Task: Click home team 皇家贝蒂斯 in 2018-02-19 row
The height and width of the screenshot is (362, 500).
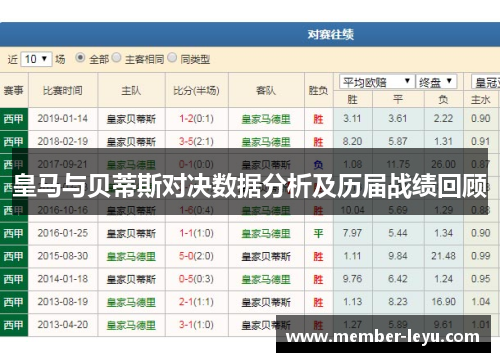Action: [131, 142]
